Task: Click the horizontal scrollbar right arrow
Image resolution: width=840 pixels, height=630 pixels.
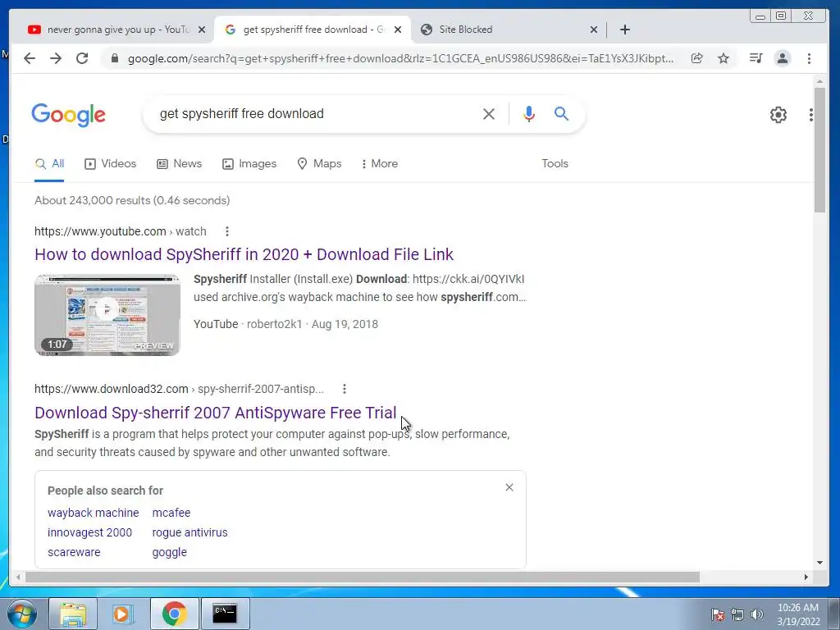Action: tap(806, 577)
